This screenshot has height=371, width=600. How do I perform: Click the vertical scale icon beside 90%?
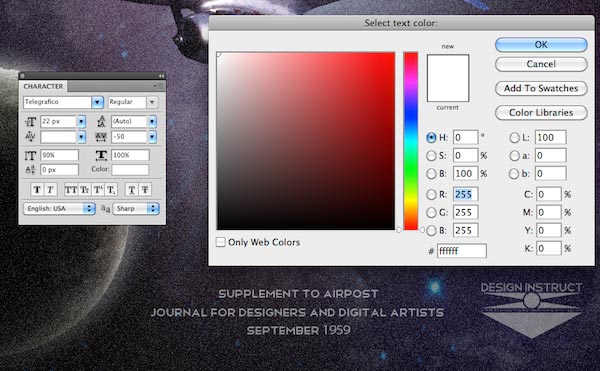[x=30, y=155]
